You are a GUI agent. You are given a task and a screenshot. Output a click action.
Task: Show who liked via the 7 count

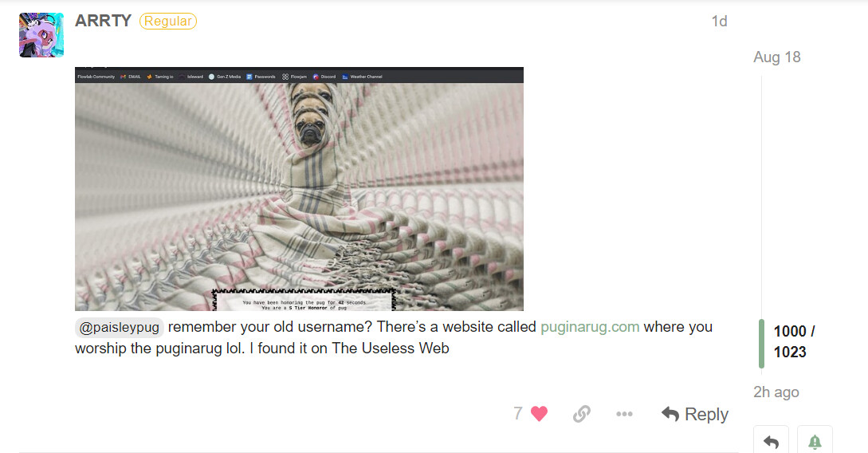(x=517, y=413)
